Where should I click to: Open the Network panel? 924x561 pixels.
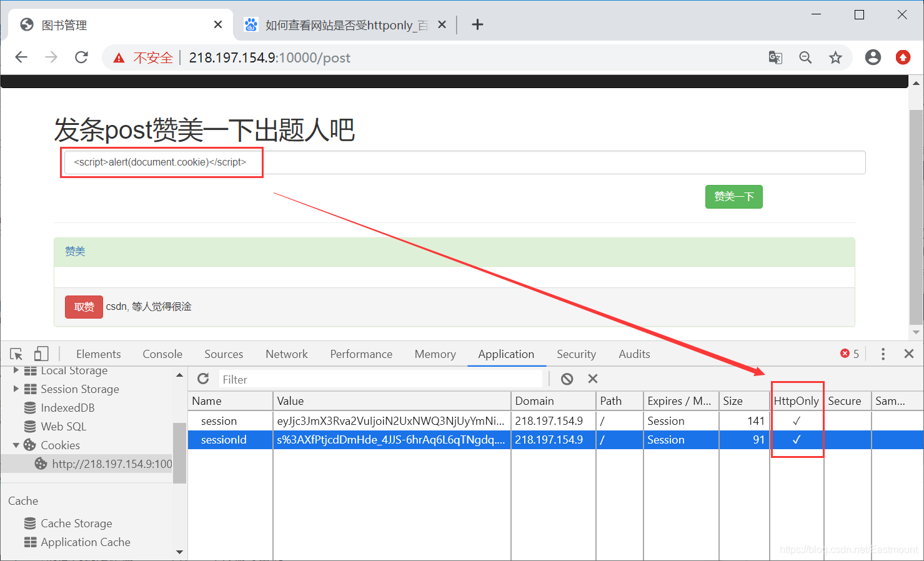pos(287,354)
